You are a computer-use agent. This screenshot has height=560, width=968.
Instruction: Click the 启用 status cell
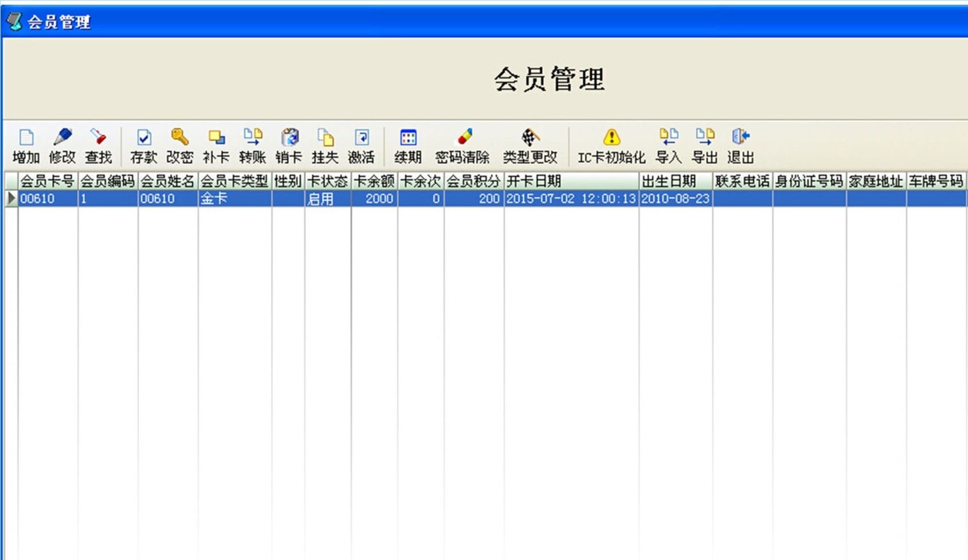pyautogui.click(x=328, y=199)
